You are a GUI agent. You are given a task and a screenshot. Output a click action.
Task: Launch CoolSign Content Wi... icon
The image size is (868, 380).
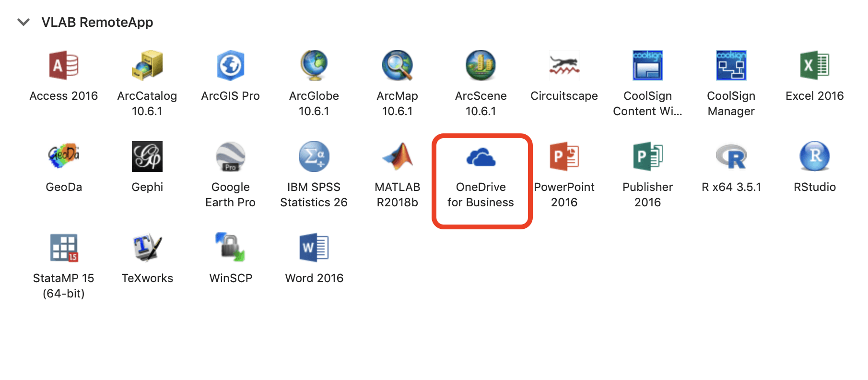tap(648, 65)
